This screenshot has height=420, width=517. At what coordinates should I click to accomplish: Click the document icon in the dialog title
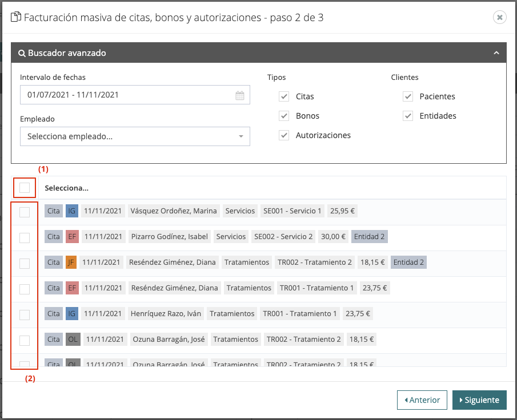click(x=16, y=17)
